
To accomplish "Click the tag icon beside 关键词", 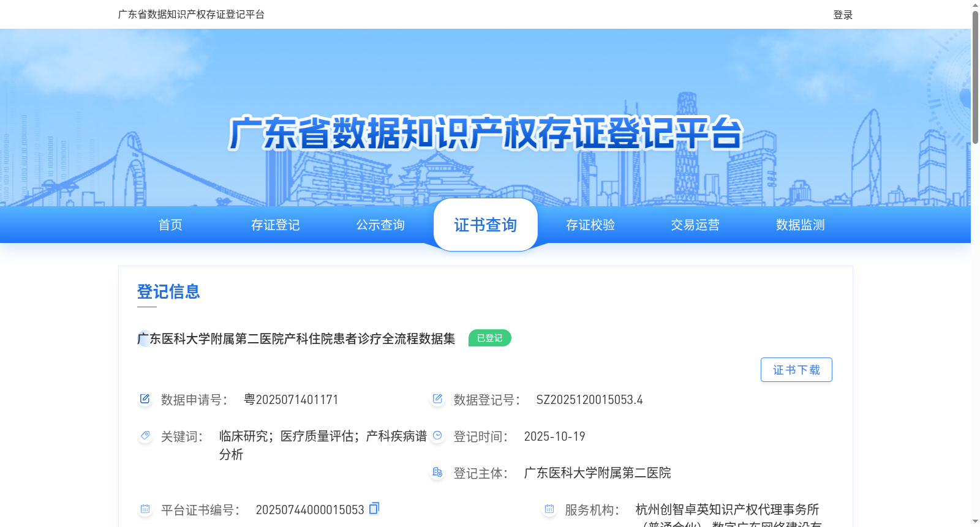I will (145, 436).
